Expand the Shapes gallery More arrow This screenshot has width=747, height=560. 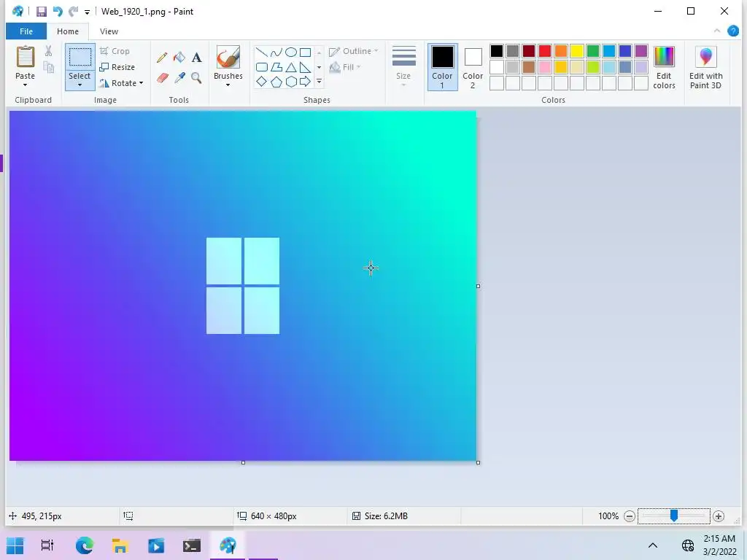(320, 82)
